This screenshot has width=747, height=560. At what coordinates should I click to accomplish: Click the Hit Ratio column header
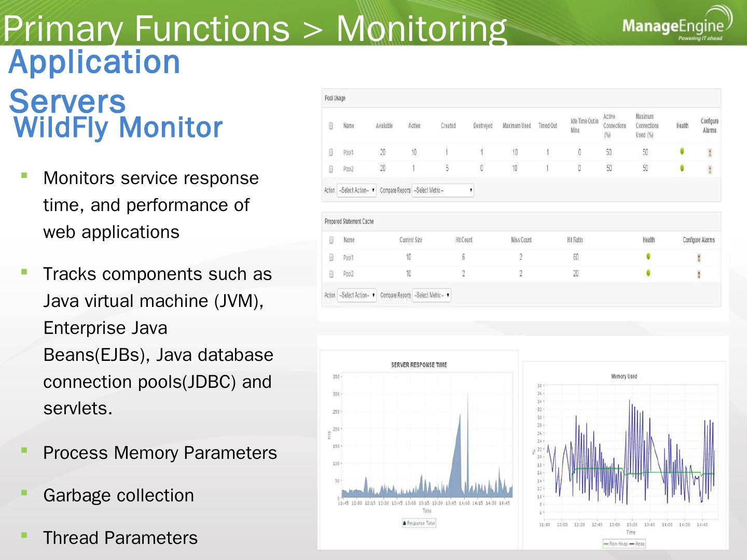click(x=575, y=240)
